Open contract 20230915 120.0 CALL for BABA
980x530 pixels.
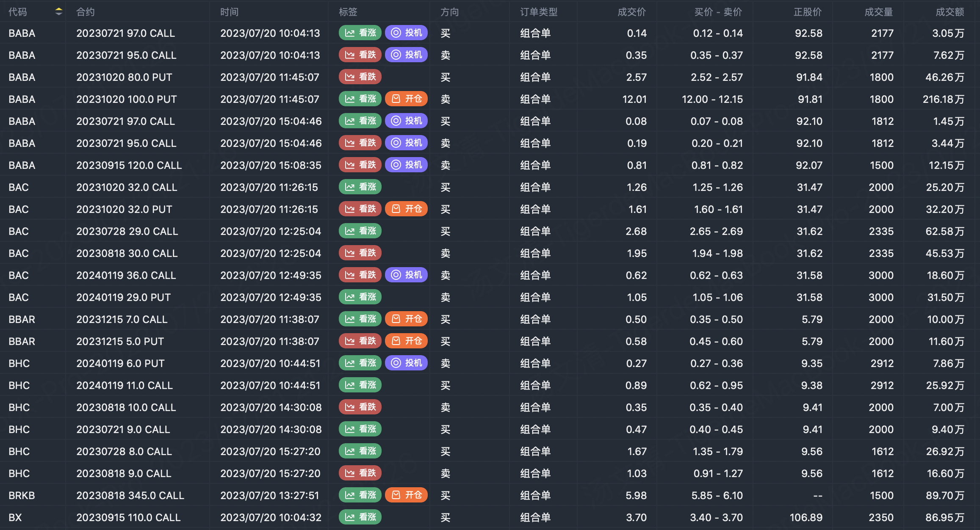[129, 165]
